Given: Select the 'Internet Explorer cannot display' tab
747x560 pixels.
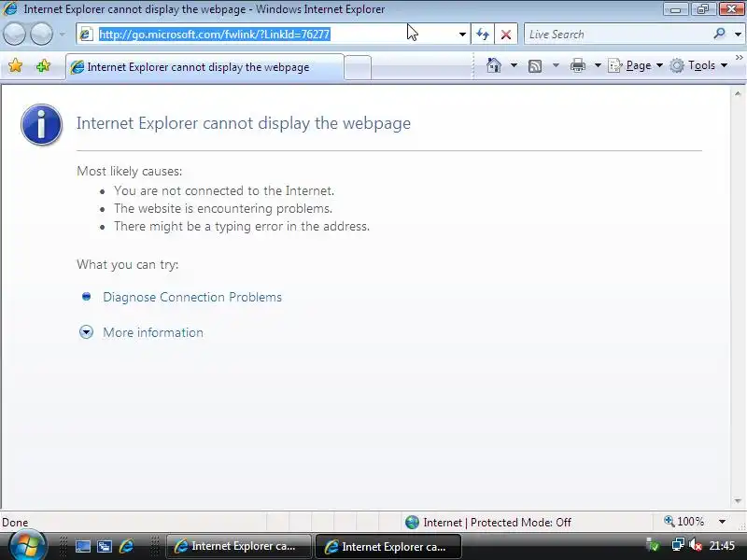Looking at the screenshot, I should point(204,67).
